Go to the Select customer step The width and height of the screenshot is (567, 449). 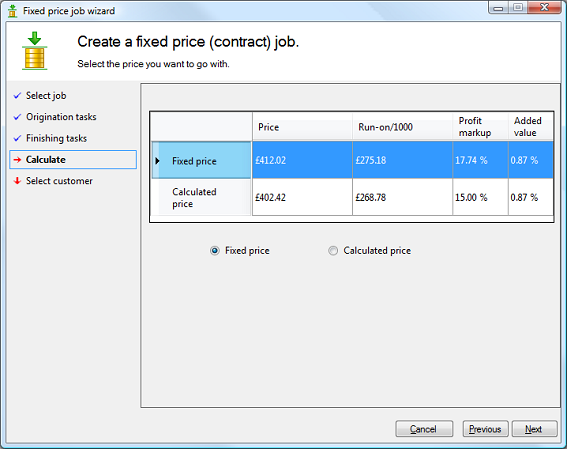[59, 181]
